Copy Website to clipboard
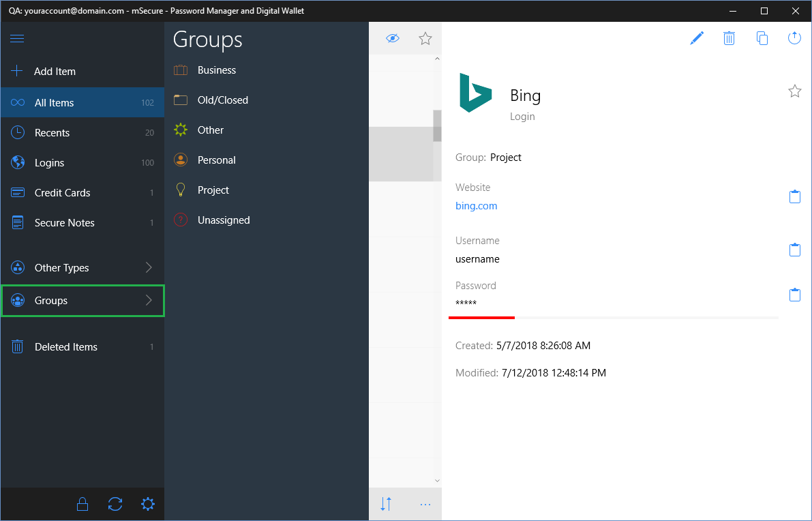Image resolution: width=812 pixels, height=521 pixels. (795, 196)
